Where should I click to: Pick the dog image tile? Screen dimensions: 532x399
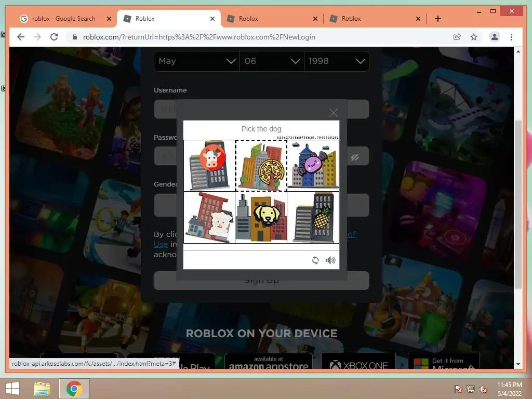tap(261, 218)
